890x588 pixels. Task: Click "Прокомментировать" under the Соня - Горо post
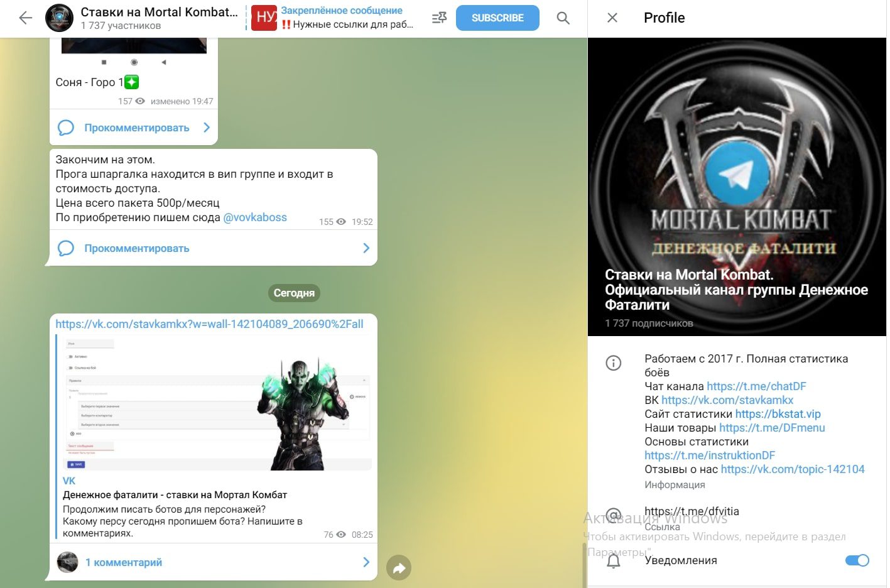pos(137,128)
